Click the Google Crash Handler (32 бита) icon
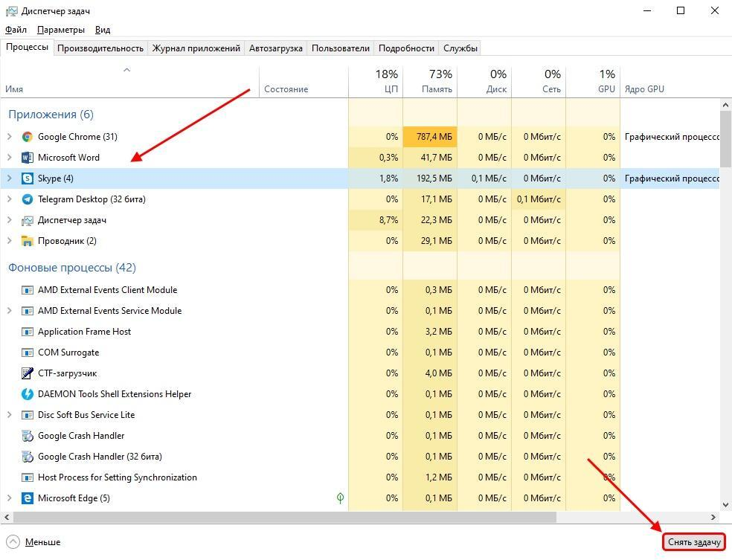This screenshot has width=732, height=560. (28, 457)
